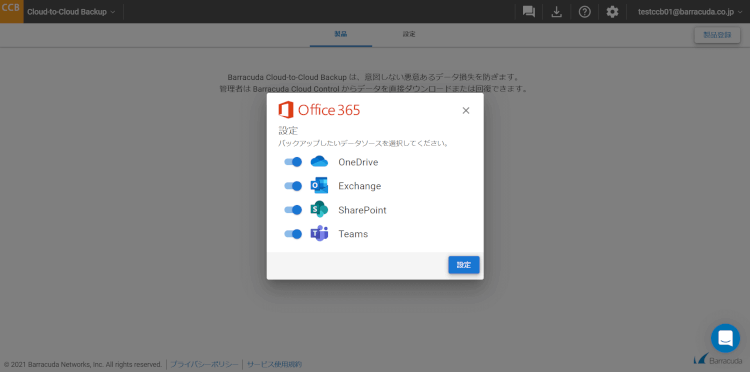Toggle Exchange backup switch off
The width and height of the screenshot is (750, 372).
tap(293, 186)
